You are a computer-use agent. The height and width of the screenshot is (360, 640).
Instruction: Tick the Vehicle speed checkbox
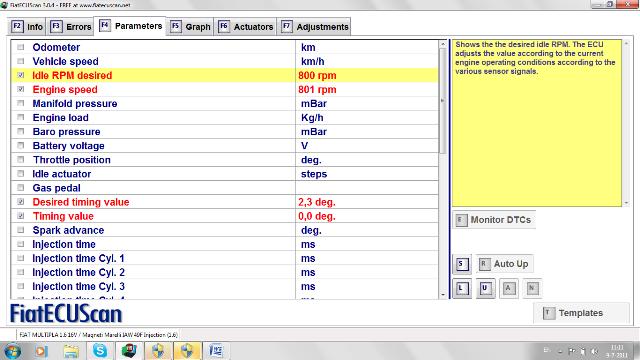20,61
